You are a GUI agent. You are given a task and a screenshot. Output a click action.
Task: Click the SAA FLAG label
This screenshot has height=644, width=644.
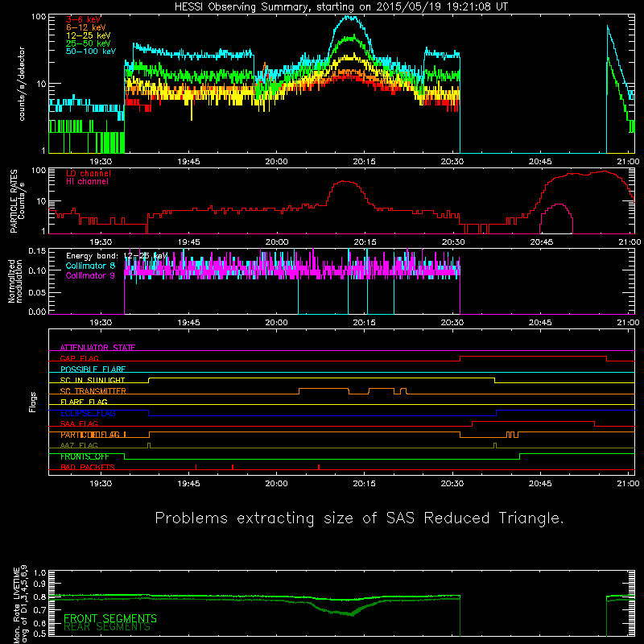[x=79, y=423]
